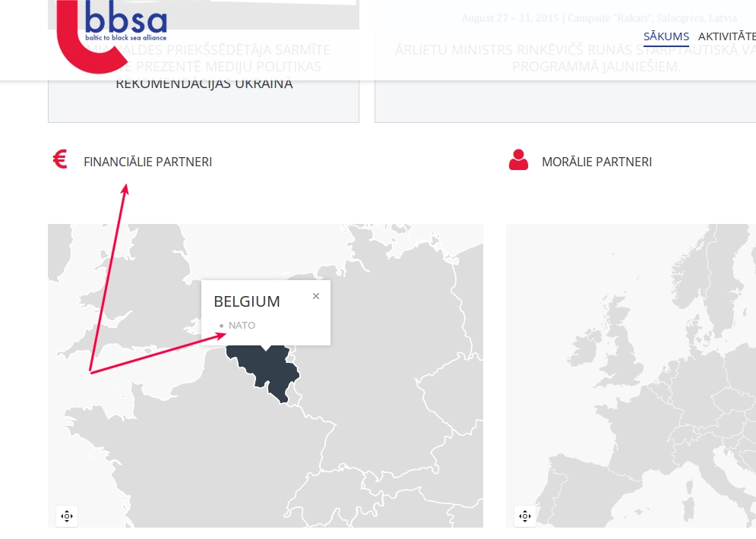This screenshot has height=539, width=756.
Task: Reset the right map view with crosshair icon
Action: [x=525, y=516]
